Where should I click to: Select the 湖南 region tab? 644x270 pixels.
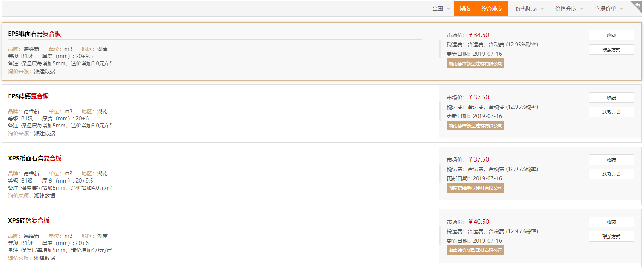point(465,9)
